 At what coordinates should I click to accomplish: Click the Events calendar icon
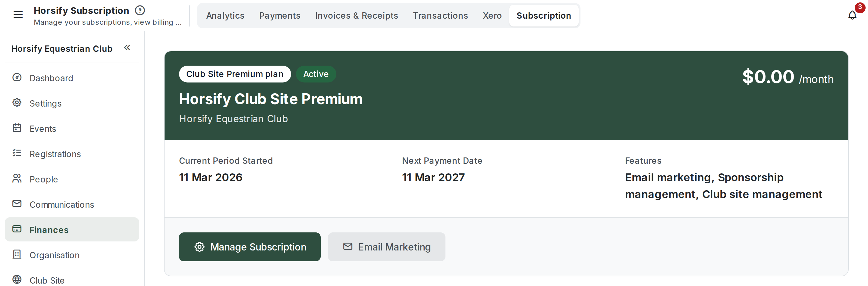tap(17, 128)
